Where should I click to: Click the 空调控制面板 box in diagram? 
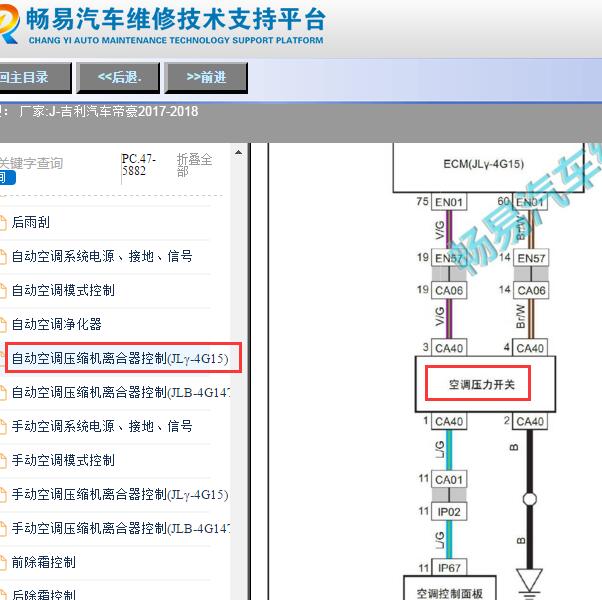[450, 588]
